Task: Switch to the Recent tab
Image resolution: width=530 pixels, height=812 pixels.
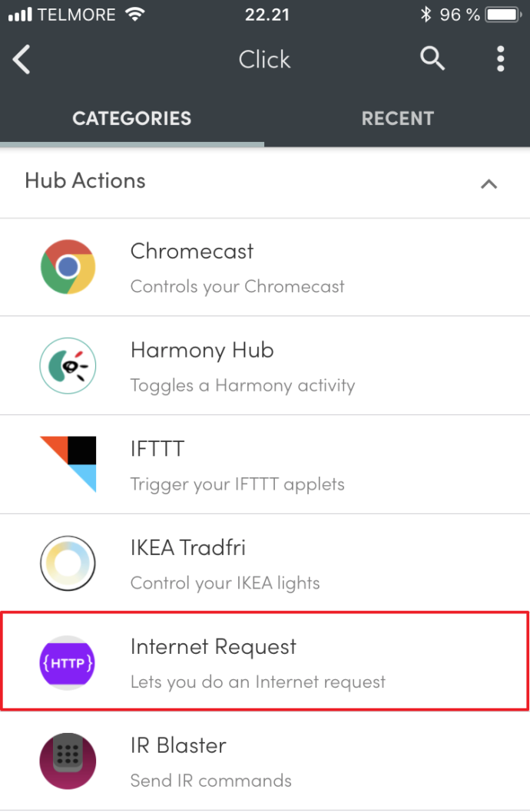Action: (x=397, y=118)
